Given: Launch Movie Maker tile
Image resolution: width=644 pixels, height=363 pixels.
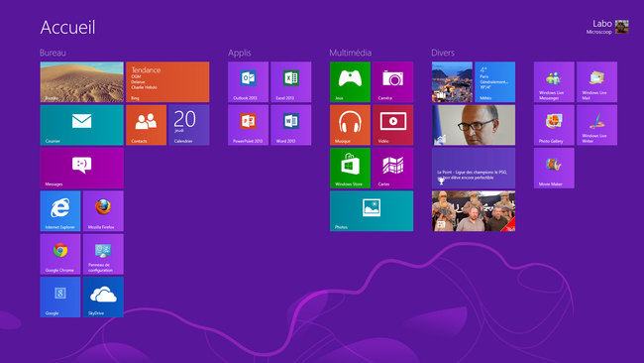Looking at the screenshot, I should pyautogui.click(x=554, y=169).
